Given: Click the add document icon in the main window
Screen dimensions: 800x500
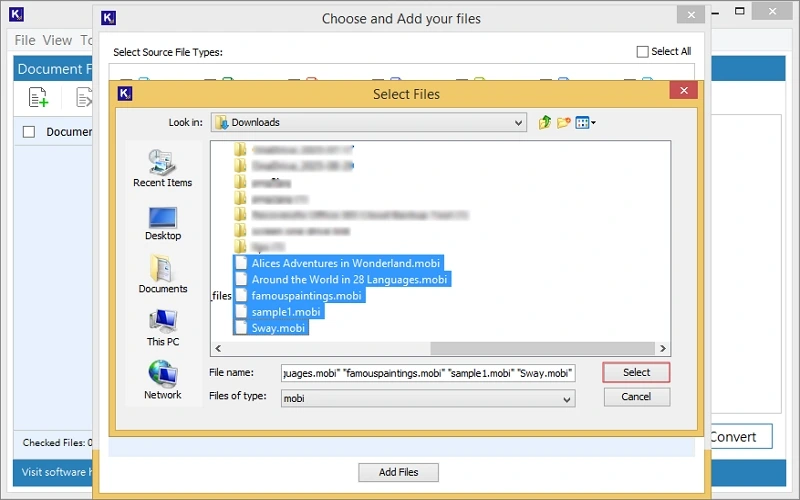Looking at the screenshot, I should 38,97.
